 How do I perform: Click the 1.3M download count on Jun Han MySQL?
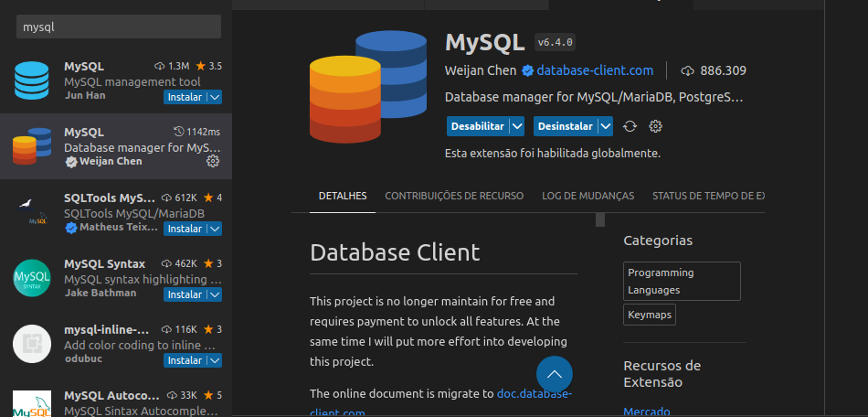(172, 67)
